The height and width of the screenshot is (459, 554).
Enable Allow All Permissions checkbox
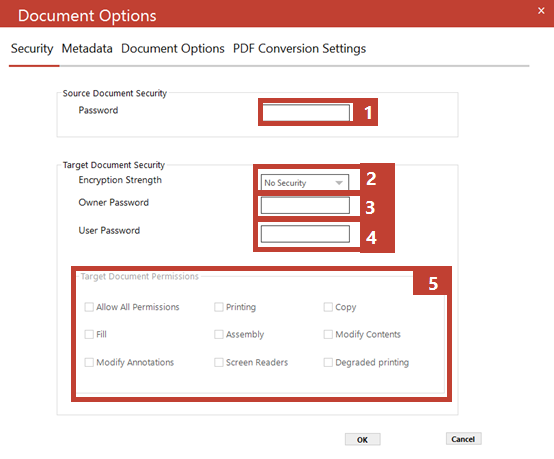click(x=89, y=307)
